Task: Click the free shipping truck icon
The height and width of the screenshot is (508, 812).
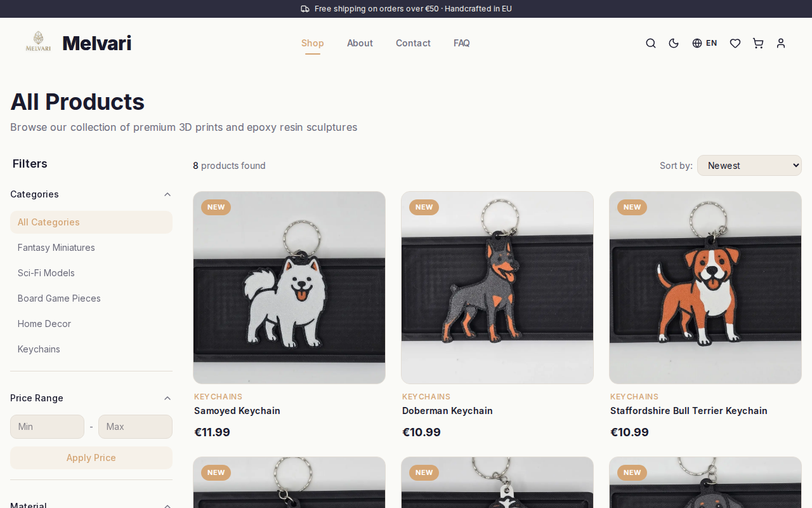Action: tap(305, 9)
